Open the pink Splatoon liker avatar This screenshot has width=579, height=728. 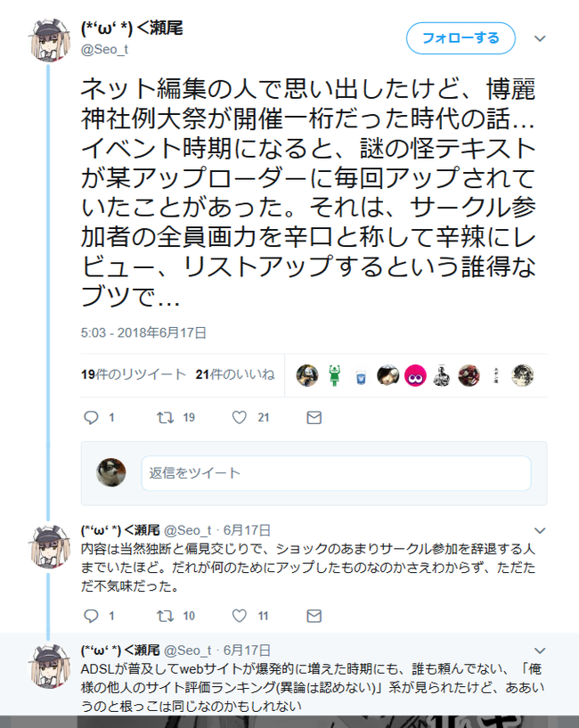pyautogui.click(x=415, y=375)
